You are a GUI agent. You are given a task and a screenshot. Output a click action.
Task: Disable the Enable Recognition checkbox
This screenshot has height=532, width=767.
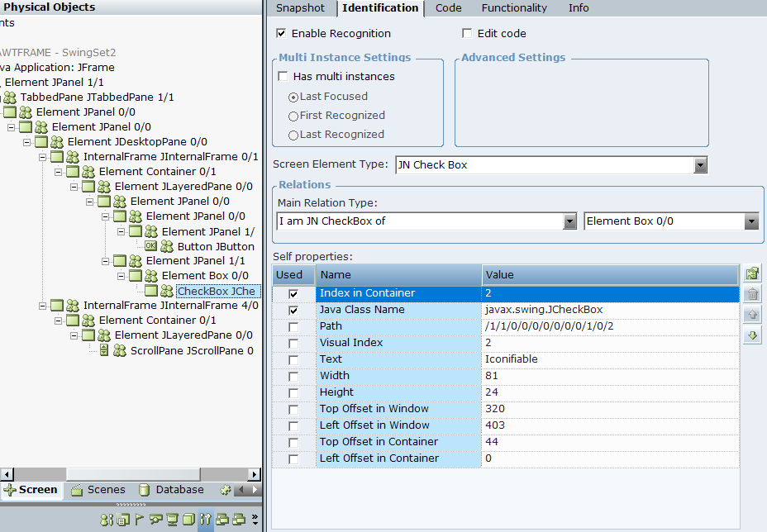point(281,34)
